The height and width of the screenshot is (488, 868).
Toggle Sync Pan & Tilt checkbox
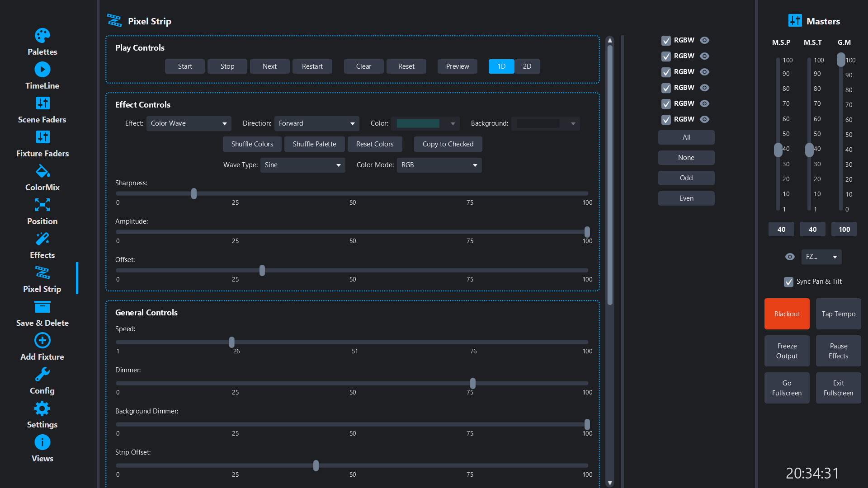[788, 282]
